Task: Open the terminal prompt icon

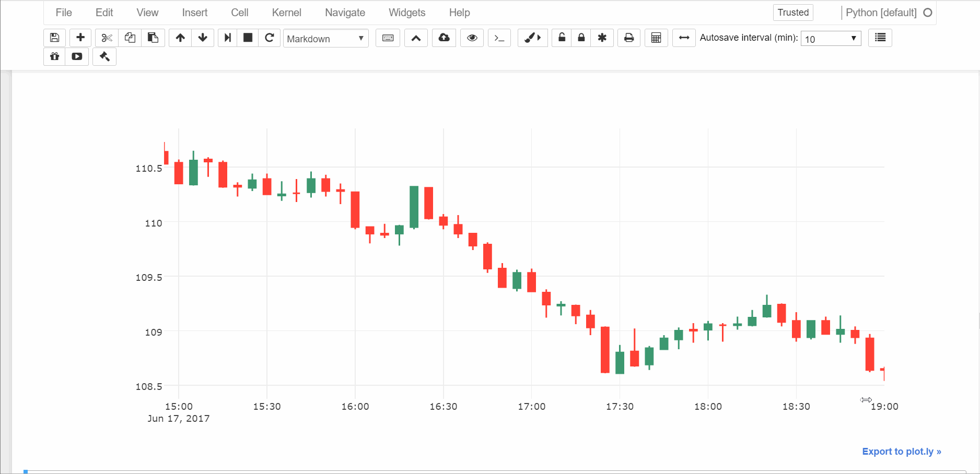Action: point(499,38)
